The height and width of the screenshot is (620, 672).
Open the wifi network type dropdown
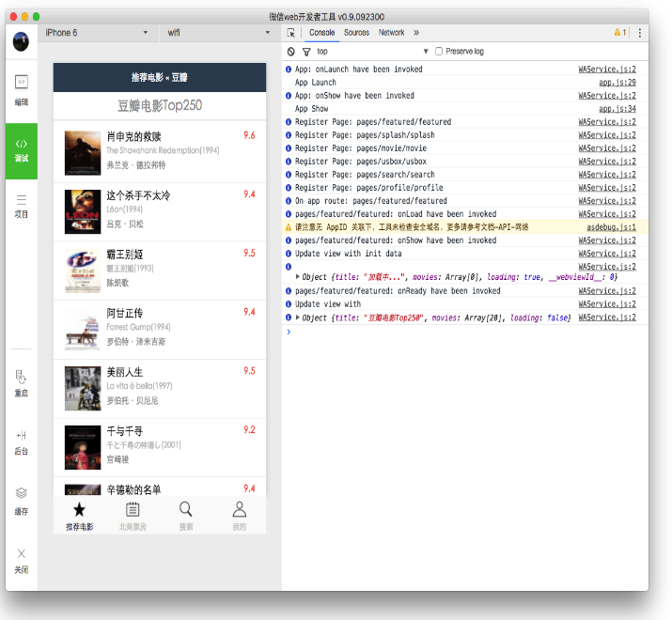(x=219, y=33)
